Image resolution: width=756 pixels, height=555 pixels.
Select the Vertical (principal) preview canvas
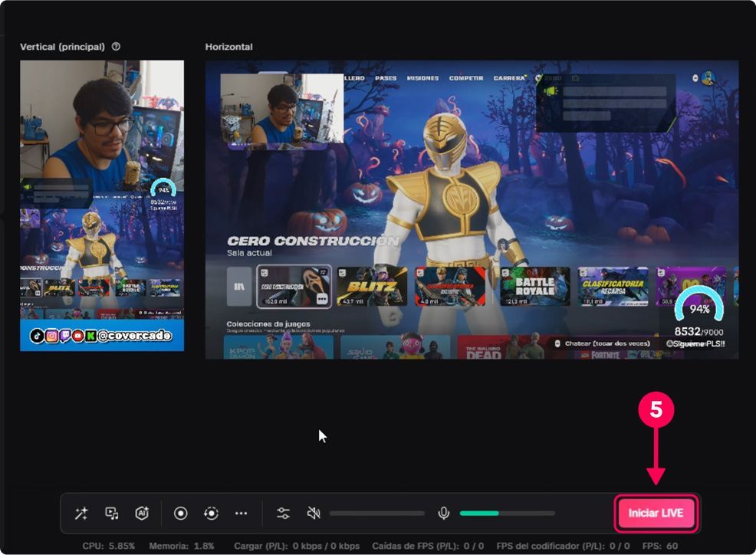click(102, 205)
